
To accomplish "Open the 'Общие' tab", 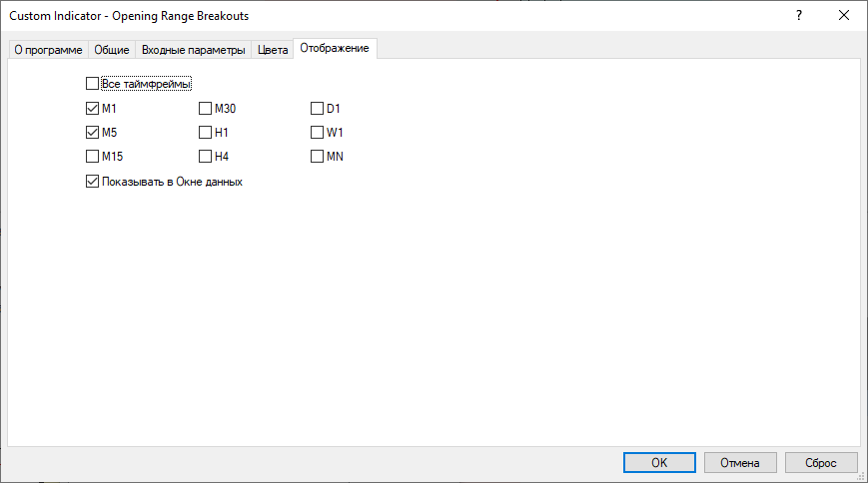I will [x=111, y=50].
